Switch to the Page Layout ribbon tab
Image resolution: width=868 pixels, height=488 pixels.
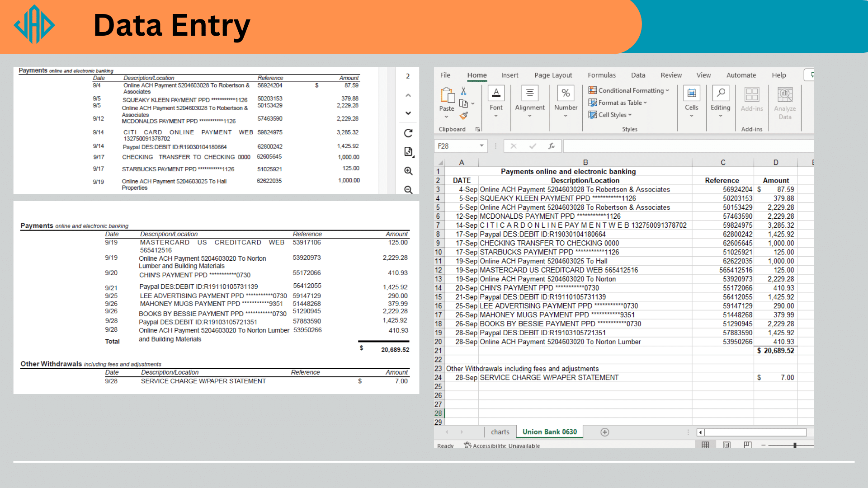tap(553, 75)
